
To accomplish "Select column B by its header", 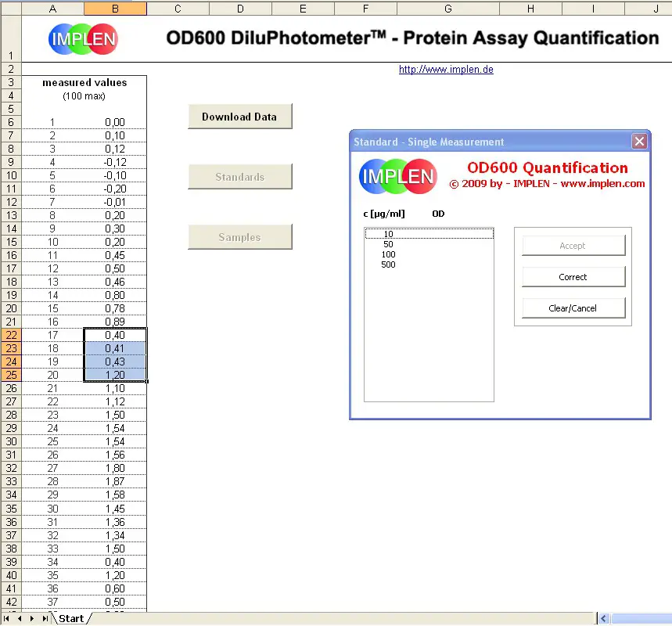I will 114,7.
